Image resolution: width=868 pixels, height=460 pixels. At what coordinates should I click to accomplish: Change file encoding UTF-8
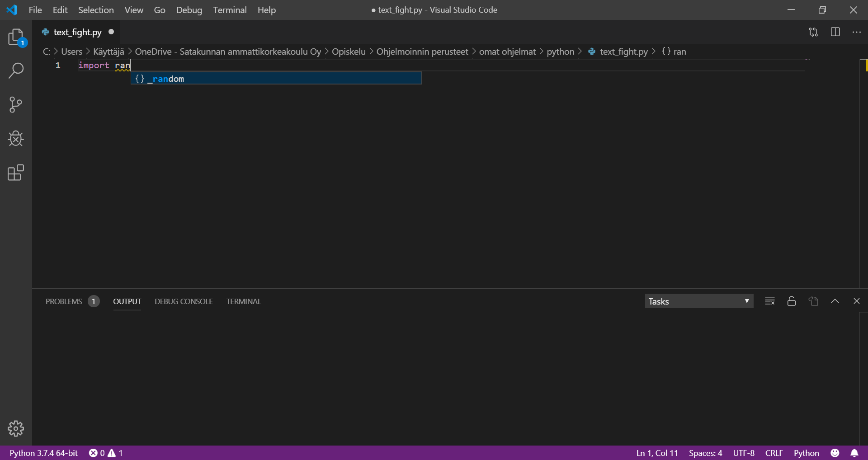pyautogui.click(x=744, y=453)
